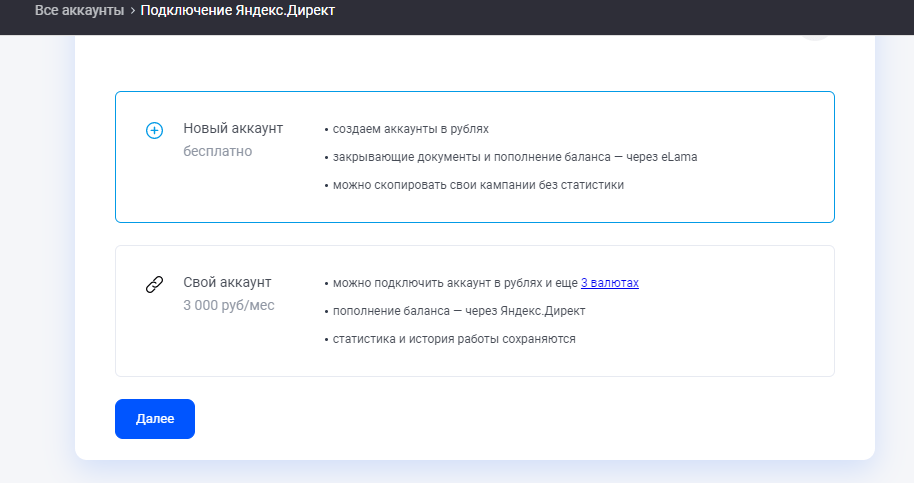Click the Подключение Яндекс.Директ breadcrumb title
The height and width of the screenshot is (483, 914).
pyautogui.click(x=238, y=11)
